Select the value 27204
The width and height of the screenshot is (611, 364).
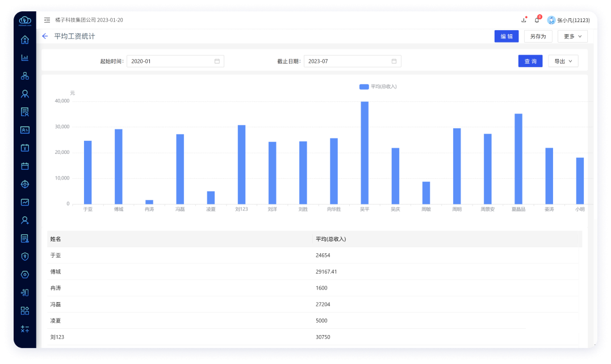(323, 304)
